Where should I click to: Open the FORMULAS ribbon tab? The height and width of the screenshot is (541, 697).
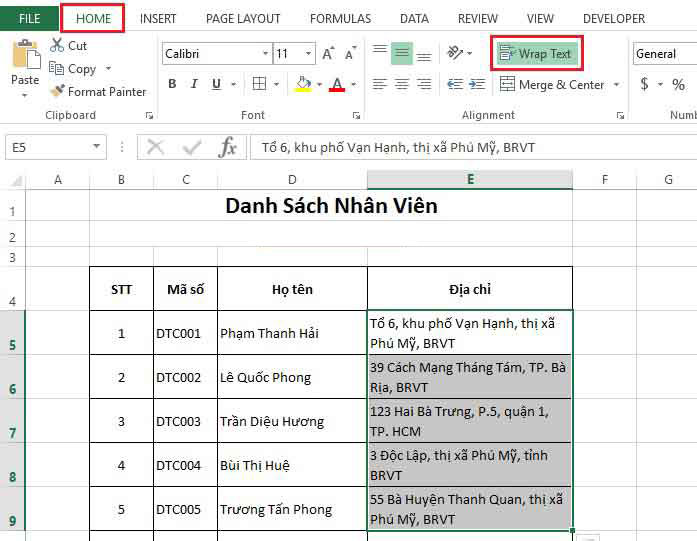point(340,18)
